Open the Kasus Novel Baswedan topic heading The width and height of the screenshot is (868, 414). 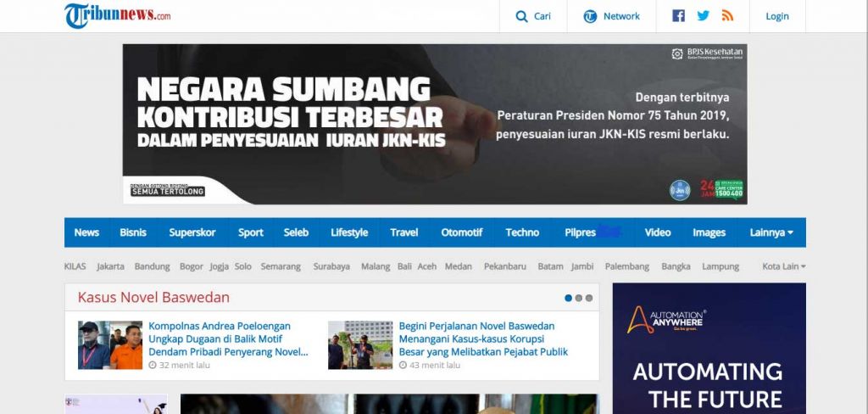click(x=153, y=298)
